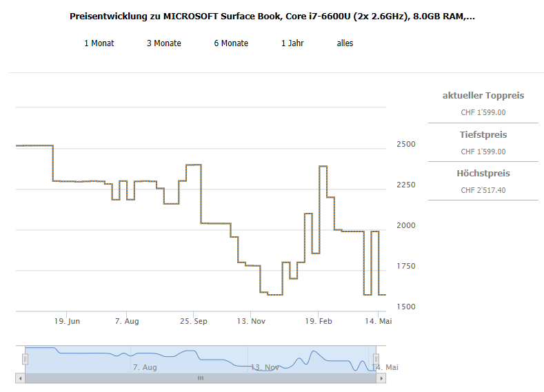Show the 6 Monate price history
This screenshot has width=544, height=392.
(231, 43)
